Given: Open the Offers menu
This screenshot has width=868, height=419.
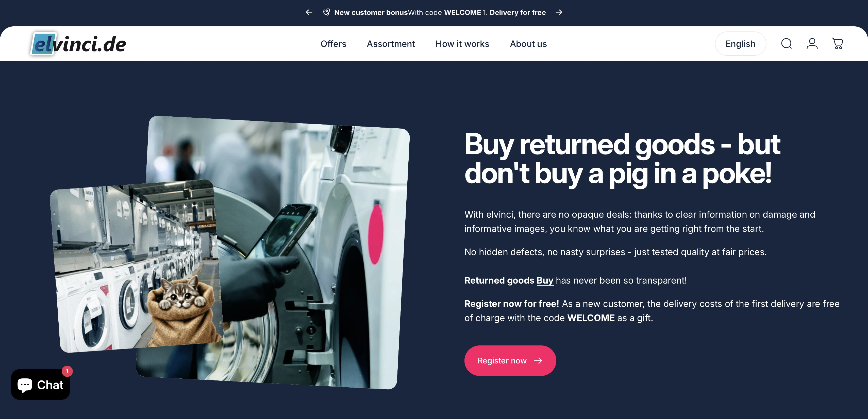Looking at the screenshot, I should tap(333, 44).
